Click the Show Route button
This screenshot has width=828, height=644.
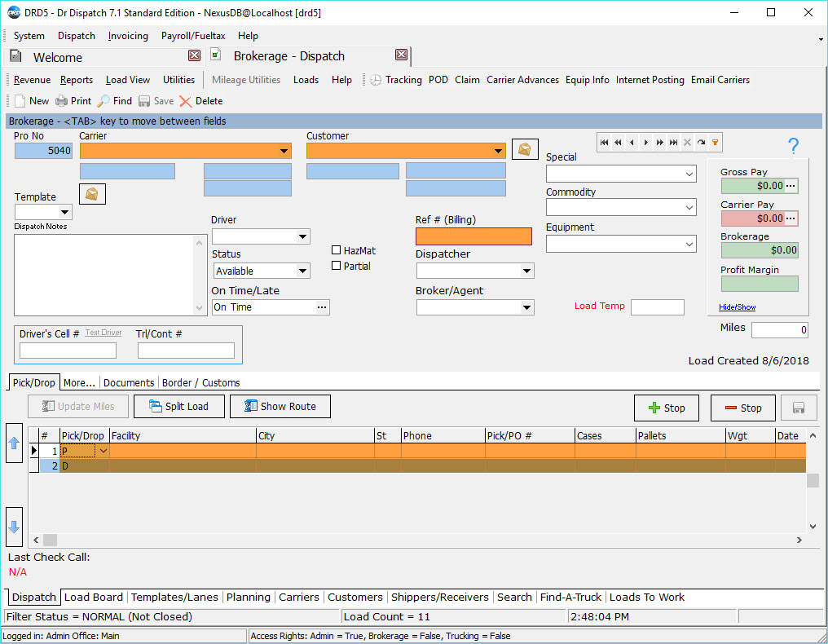click(x=280, y=406)
